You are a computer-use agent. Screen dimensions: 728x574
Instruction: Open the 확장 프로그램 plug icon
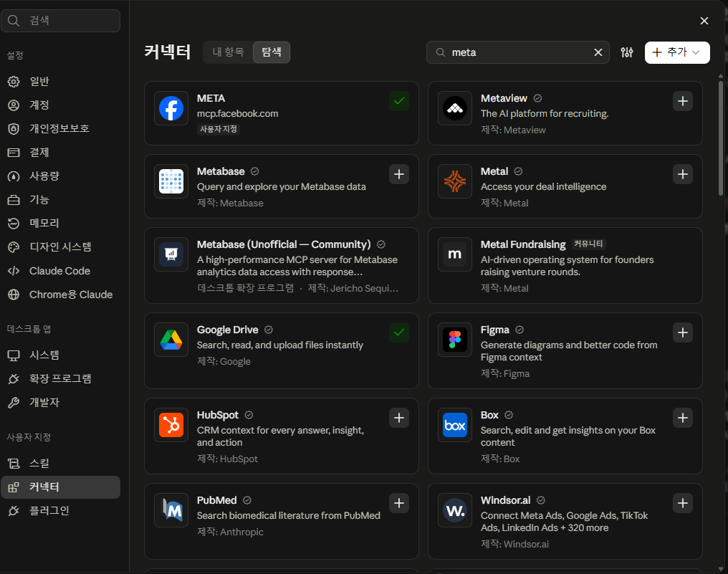coord(14,379)
